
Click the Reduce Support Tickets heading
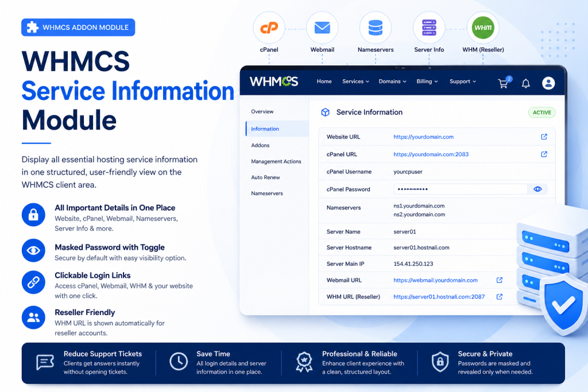[x=103, y=354]
